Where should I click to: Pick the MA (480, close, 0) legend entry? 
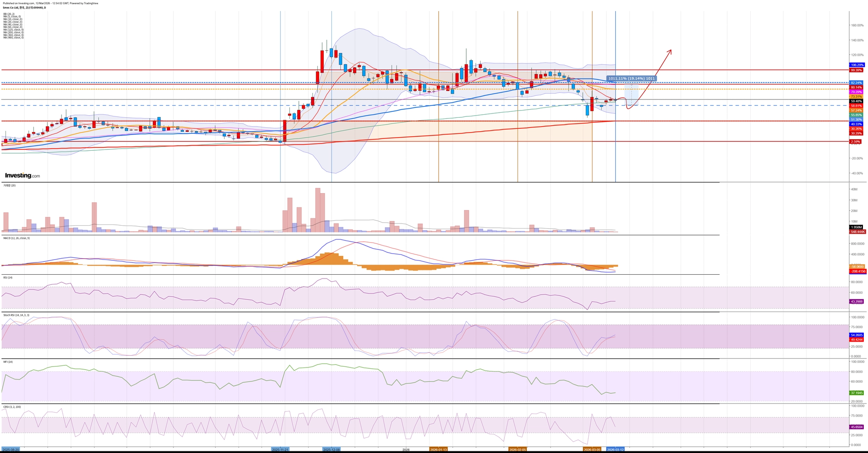pos(14,38)
